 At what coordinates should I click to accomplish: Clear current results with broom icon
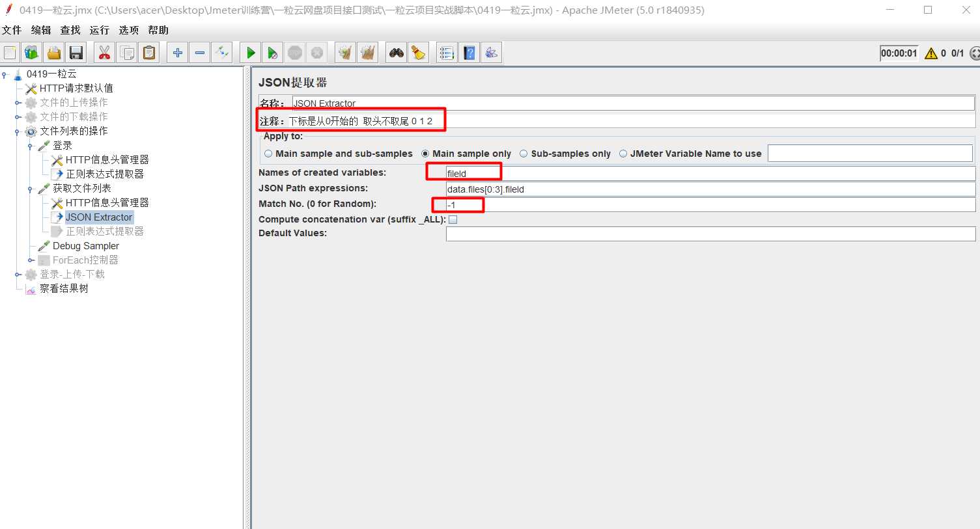tap(345, 53)
